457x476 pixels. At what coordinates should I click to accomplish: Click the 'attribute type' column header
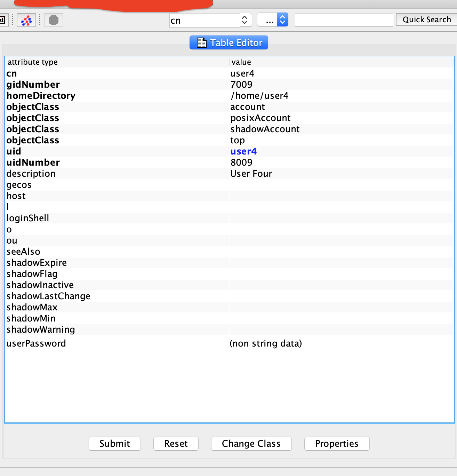[33, 62]
